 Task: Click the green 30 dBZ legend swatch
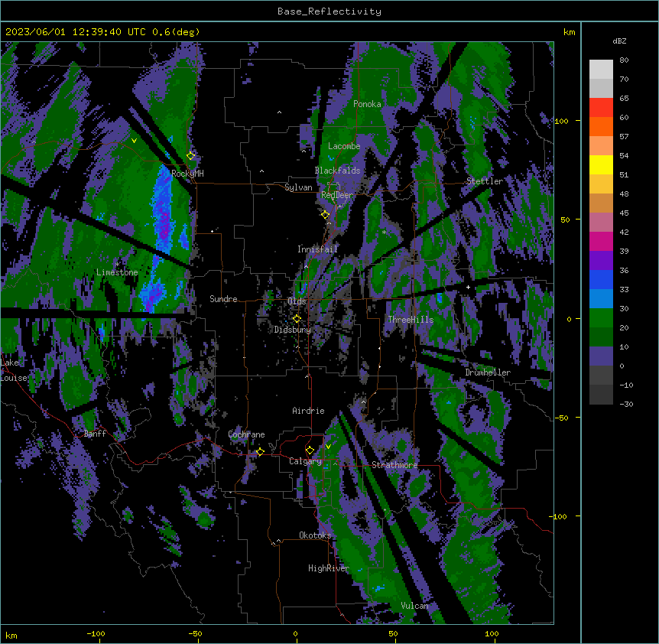[601, 318]
